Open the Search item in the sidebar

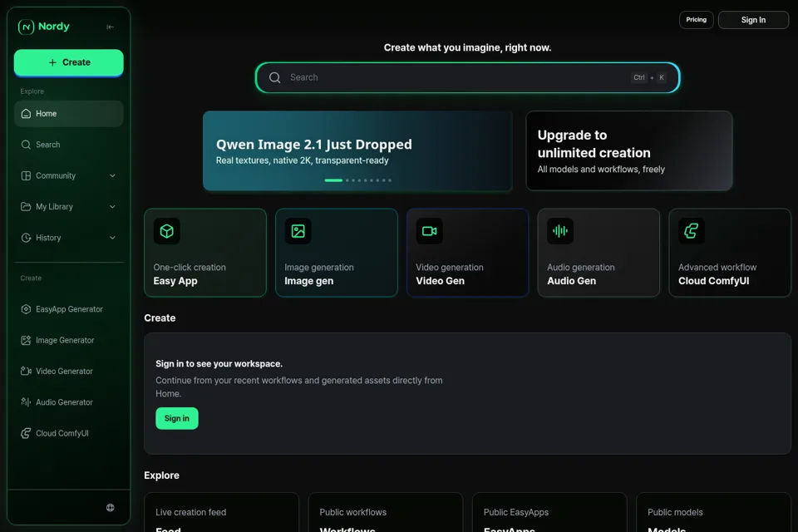click(69, 145)
